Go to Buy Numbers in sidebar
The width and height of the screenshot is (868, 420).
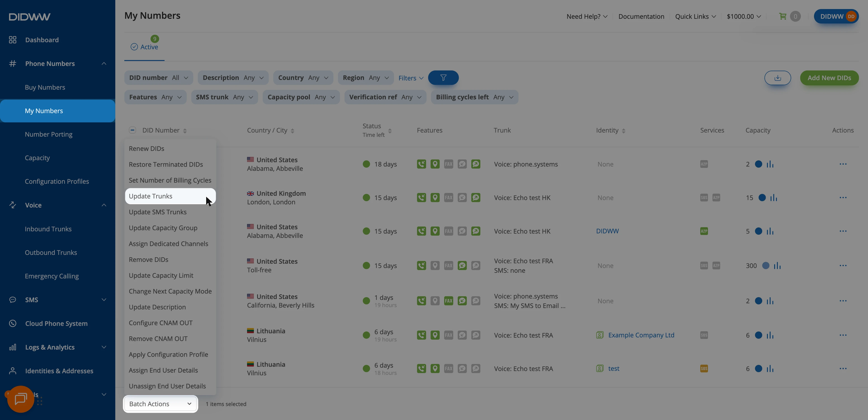click(x=45, y=87)
